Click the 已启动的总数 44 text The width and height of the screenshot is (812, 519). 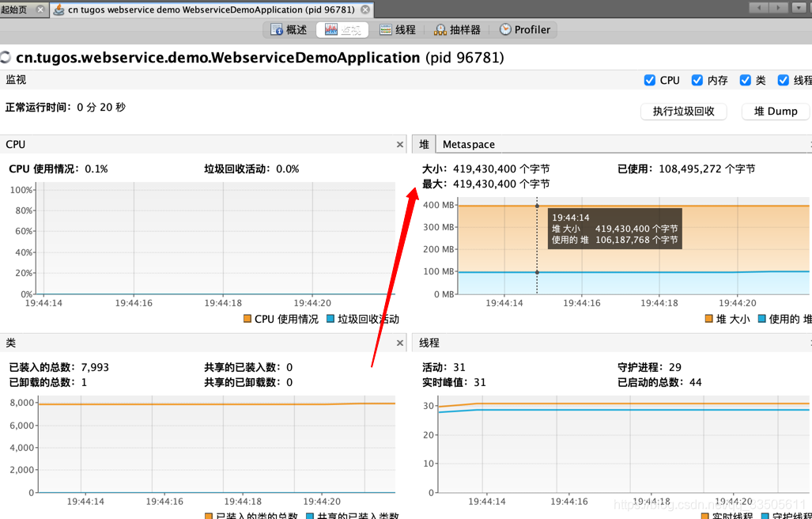pos(659,382)
